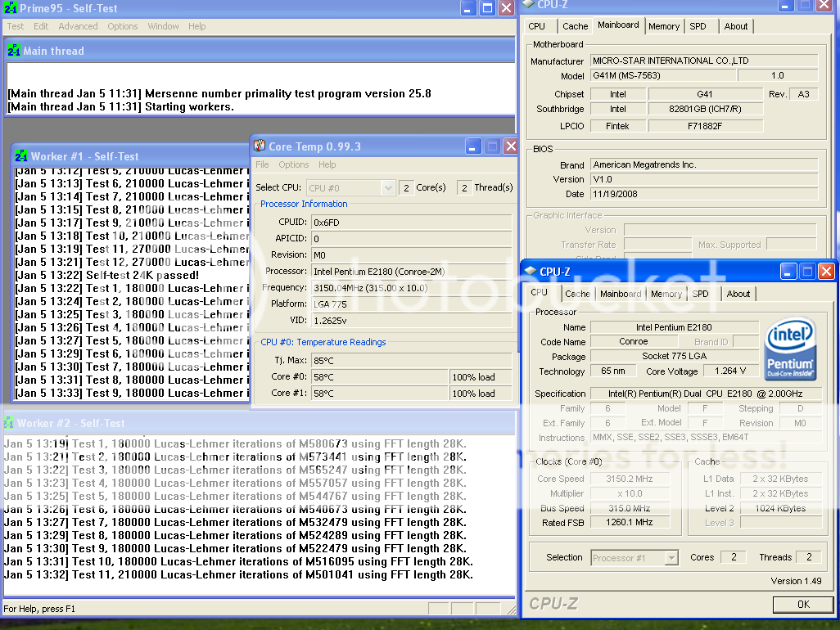
Task: Click the Specification field in CPU-Z
Action: point(706,394)
